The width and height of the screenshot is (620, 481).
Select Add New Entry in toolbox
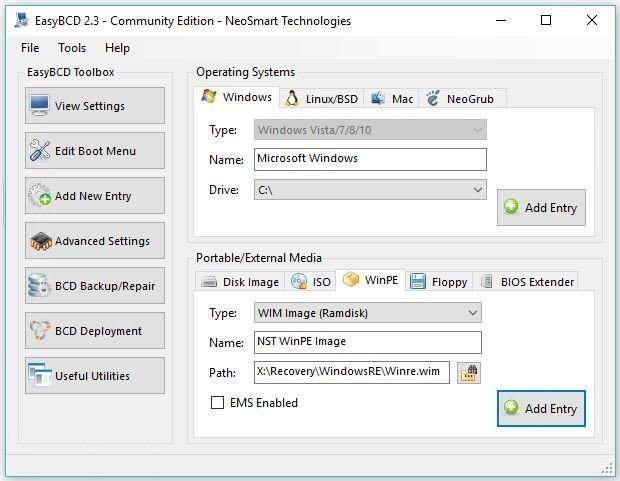coord(95,196)
